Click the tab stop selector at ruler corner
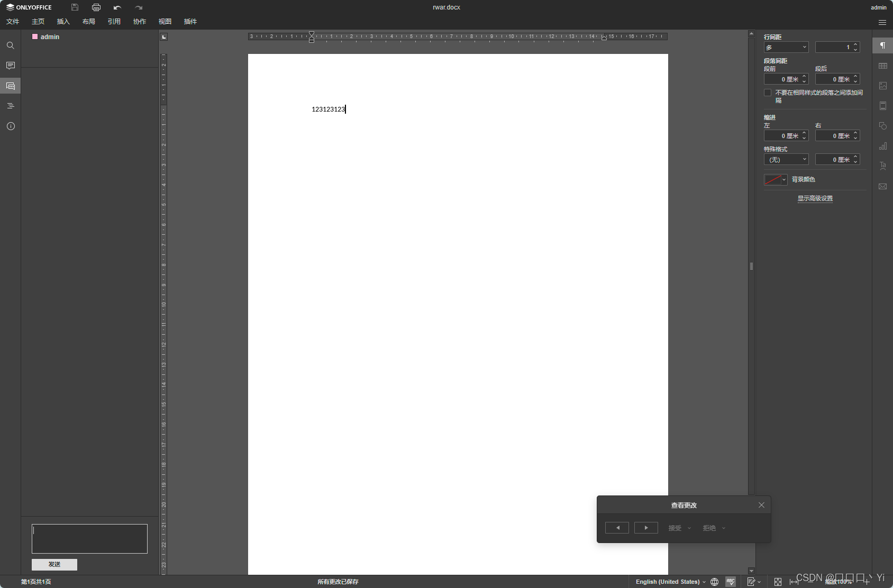The image size is (893, 588). (x=164, y=36)
